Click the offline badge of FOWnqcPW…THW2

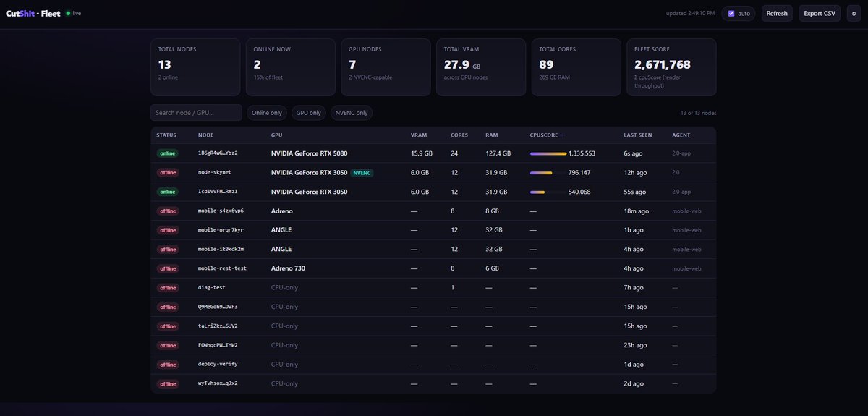point(168,345)
